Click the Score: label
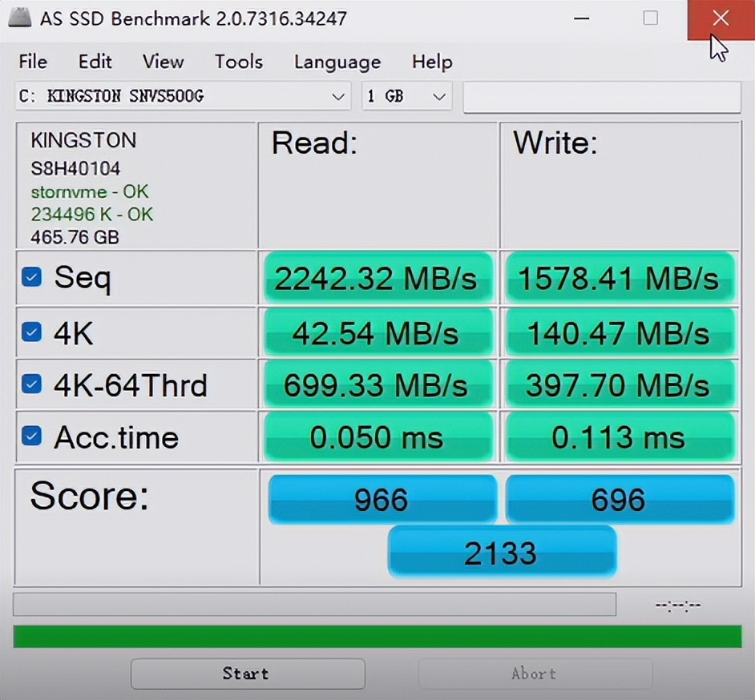The image size is (755, 700). pyautogui.click(x=90, y=496)
